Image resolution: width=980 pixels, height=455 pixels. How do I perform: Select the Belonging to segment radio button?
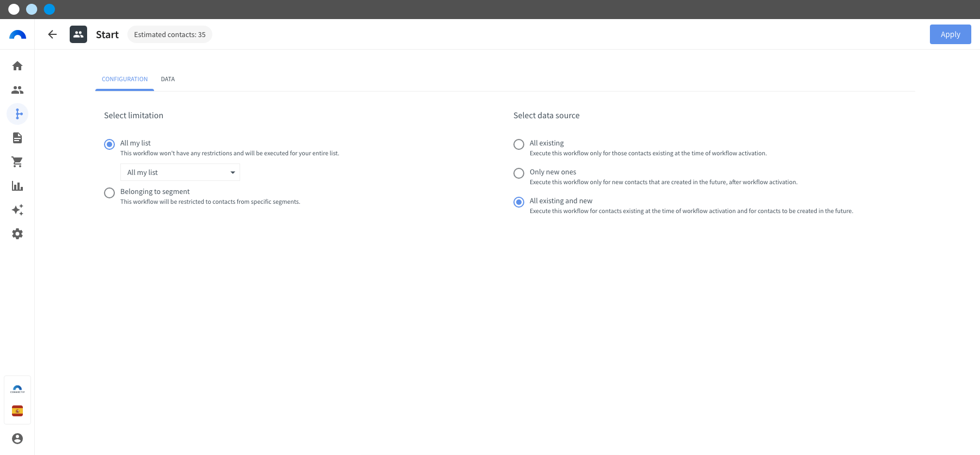tap(109, 193)
